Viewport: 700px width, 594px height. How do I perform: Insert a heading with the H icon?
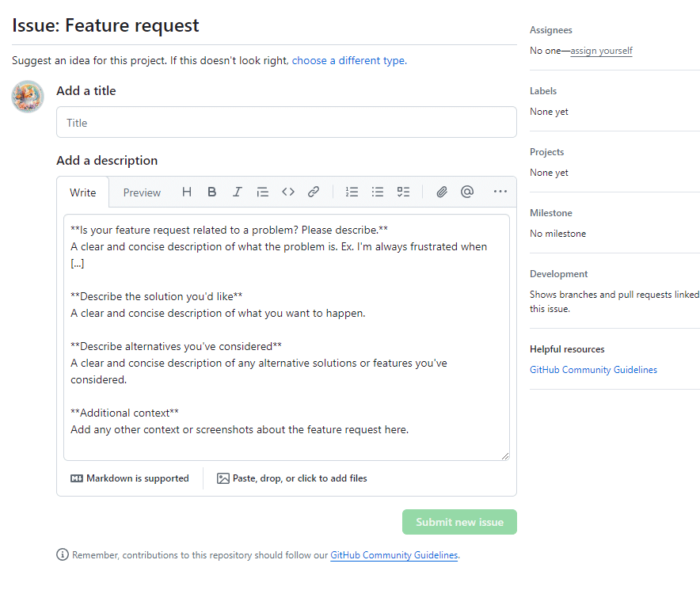click(x=187, y=192)
